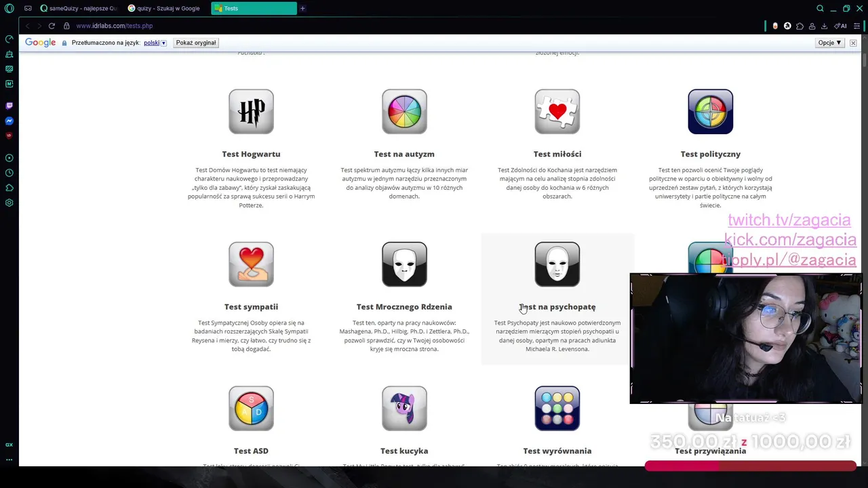Open Messenger panel in sidebar
The height and width of the screenshot is (488, 868).
tap(9, 121)
